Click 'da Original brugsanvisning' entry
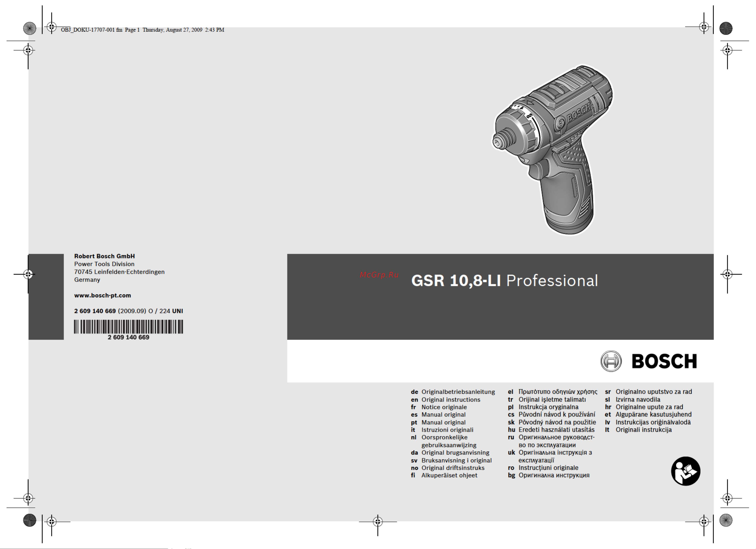The width and height of the screenshot is (756, 549). pos(450,453)
